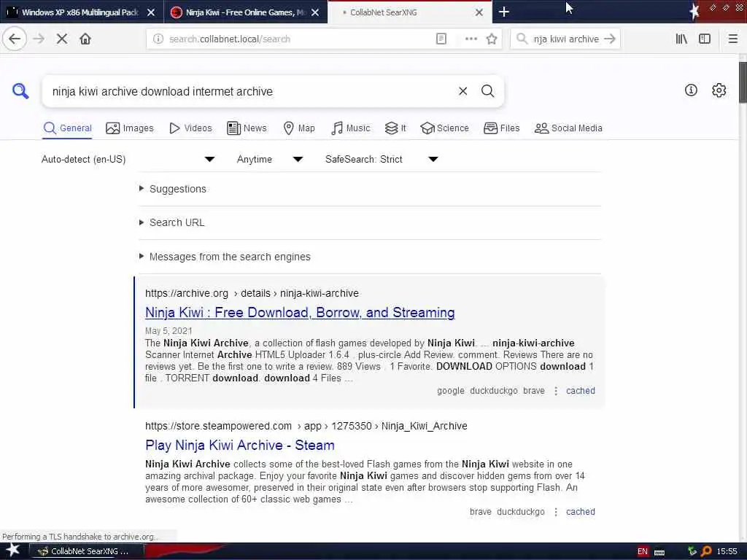This screenshot has width=747, height=560.
Task: Switch to It category
Action: point(395,128)
